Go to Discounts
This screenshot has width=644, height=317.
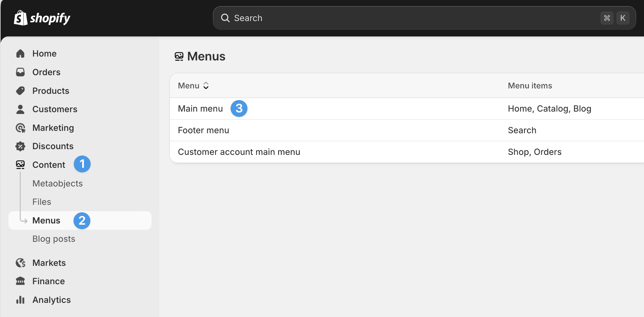(x=53, y=146)
